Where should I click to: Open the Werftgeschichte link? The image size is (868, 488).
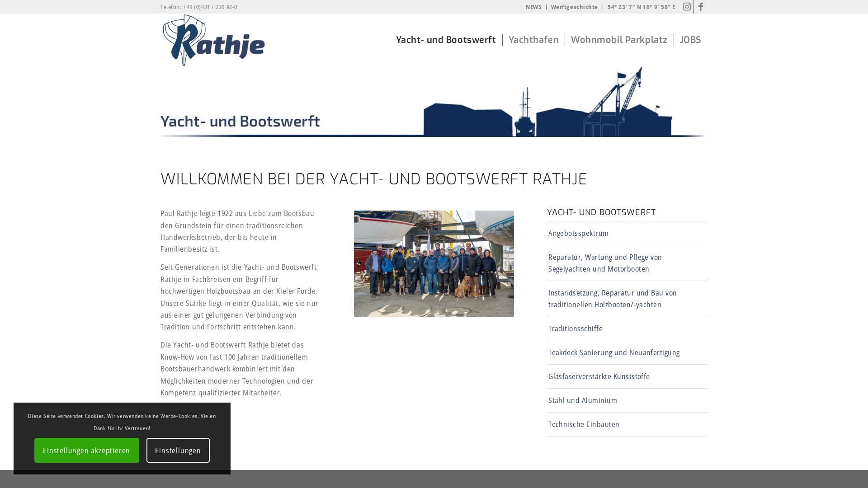(574, 7)
